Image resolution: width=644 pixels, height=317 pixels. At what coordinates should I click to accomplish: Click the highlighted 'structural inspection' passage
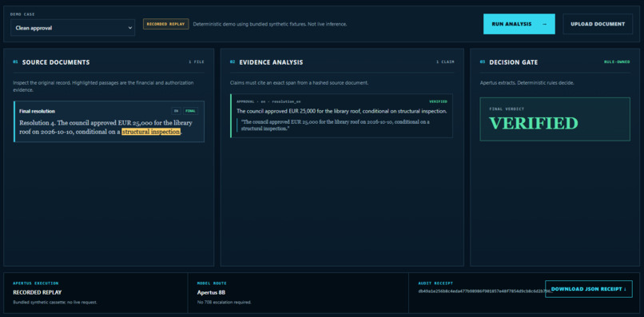pos(151,132)
